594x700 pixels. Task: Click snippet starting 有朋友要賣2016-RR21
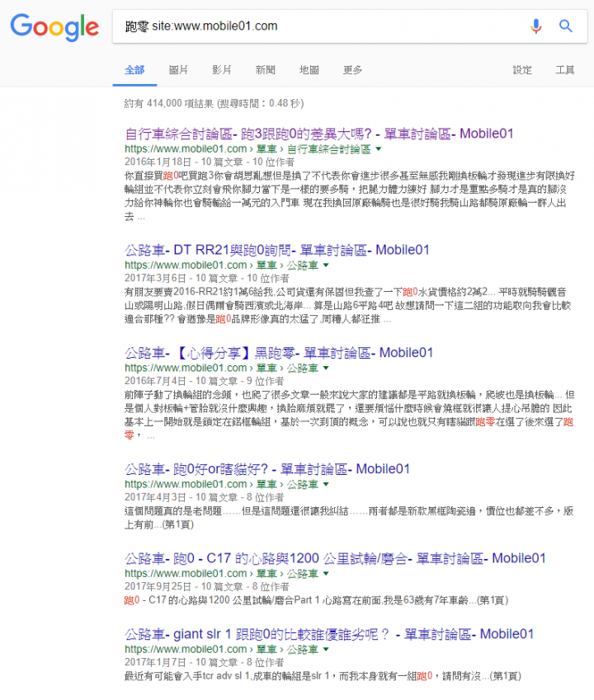[347, 306]
